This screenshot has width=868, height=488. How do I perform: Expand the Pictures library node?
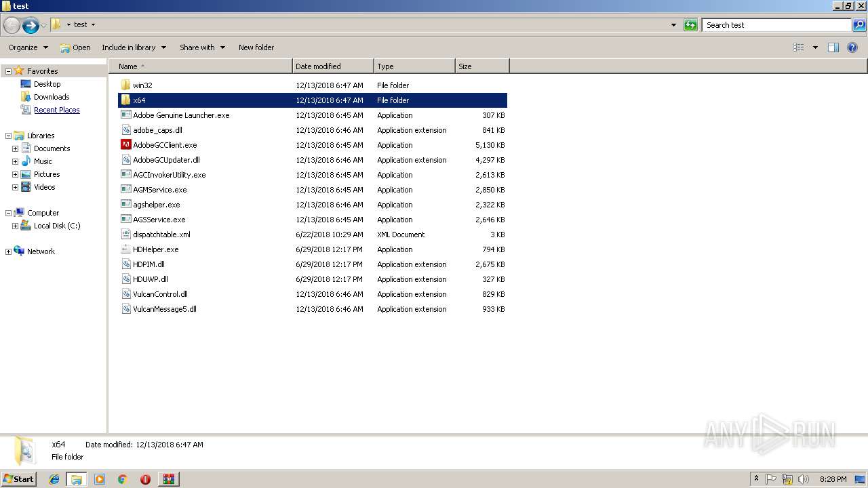click(15, 174)
